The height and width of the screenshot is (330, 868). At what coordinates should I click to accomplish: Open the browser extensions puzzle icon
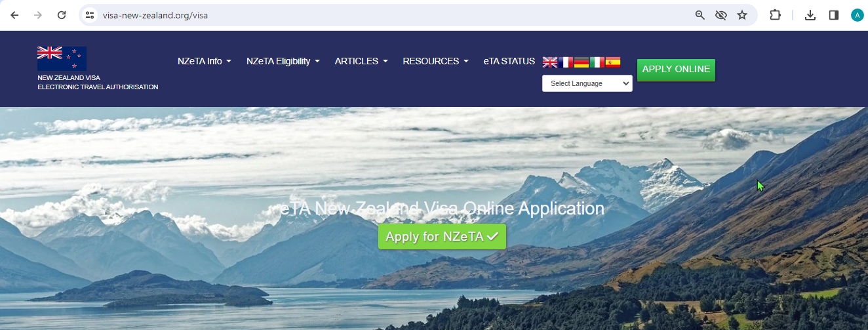[775, 15]
